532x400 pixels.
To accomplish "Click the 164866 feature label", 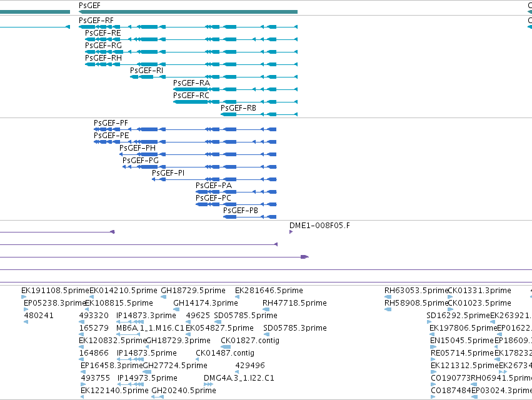I will 94,354.
